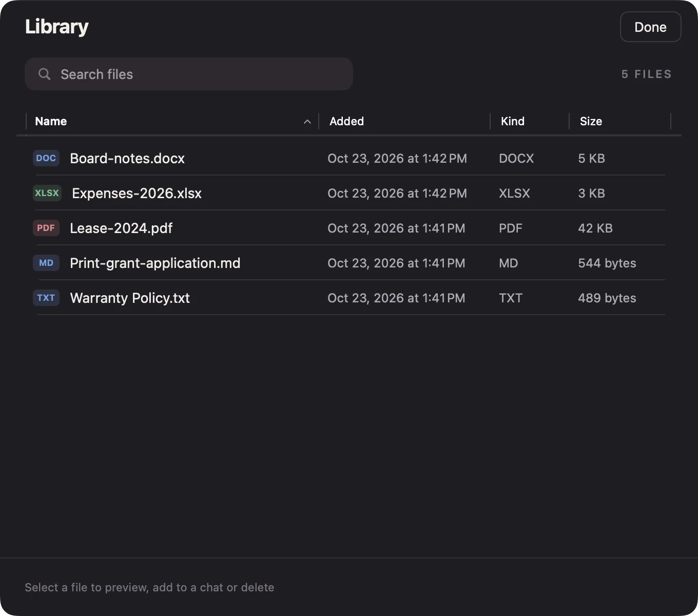Select the Print-grant-application.md file name
The width and height of the screenshot is (698, 616).
[155, 263]
